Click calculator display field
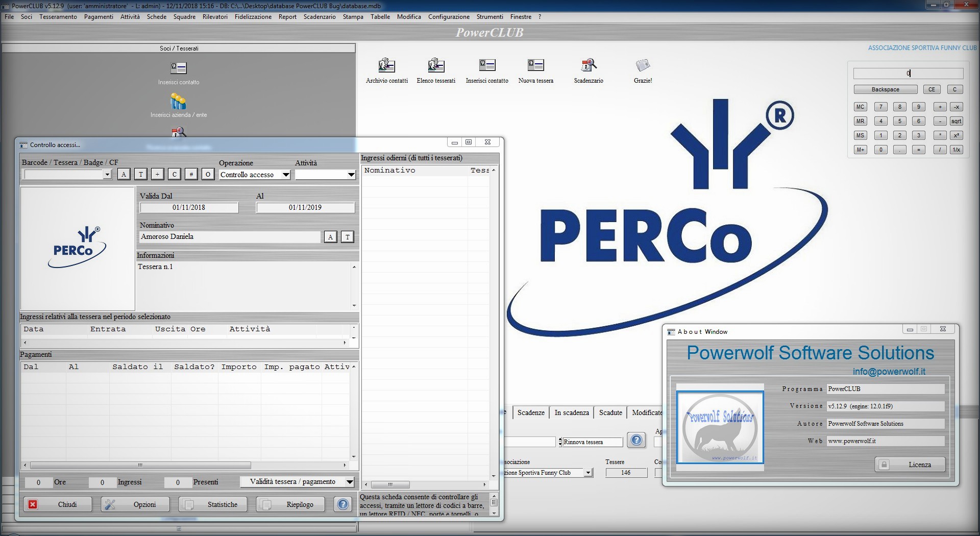The image size is (980, 536). (909, 74)
